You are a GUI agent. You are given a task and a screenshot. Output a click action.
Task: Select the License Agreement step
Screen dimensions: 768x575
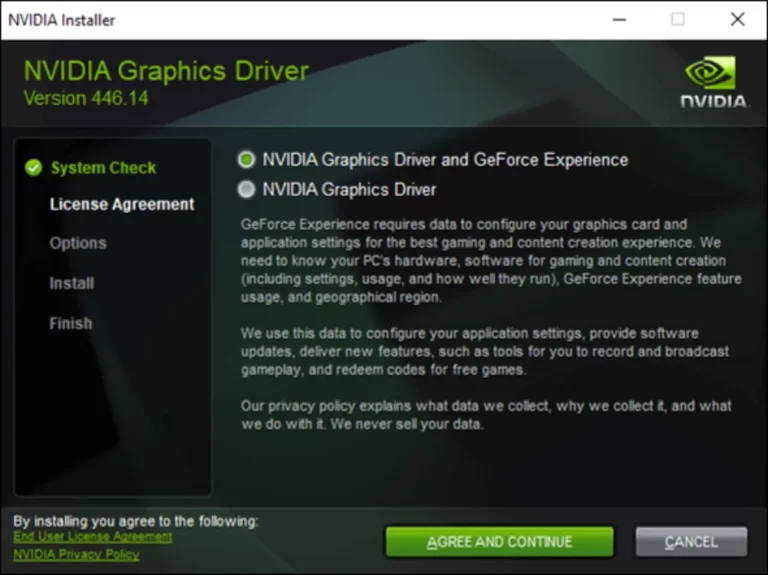pos(122,204)
